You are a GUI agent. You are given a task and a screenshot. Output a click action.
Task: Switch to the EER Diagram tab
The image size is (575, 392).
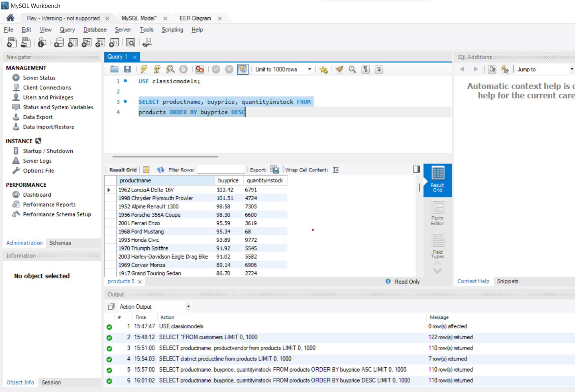tap(195, 18)
